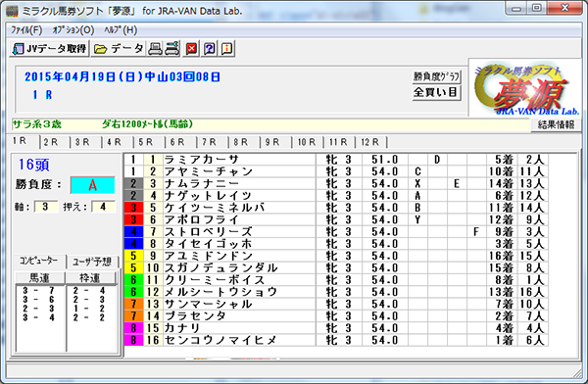Viewport: 588px width, 384px height.
Task: Click the info icon in toolbar
Action: click(x=227, y=49)
